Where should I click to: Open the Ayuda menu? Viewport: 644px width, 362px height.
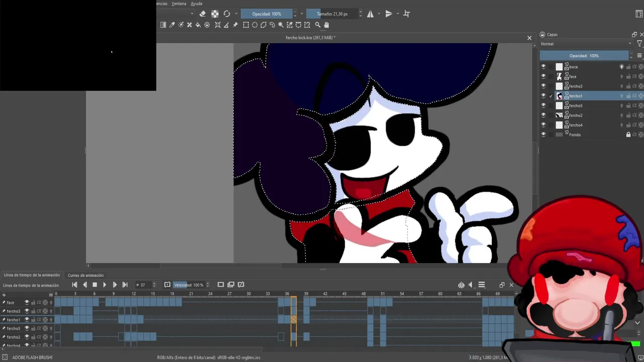pos(197,4)
